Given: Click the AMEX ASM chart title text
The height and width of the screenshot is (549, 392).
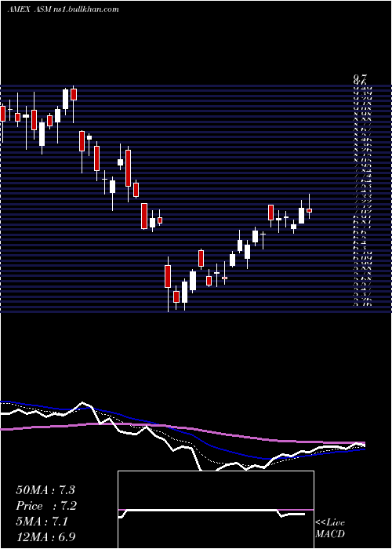Looking at the screenshot, I should pos(64,9).
